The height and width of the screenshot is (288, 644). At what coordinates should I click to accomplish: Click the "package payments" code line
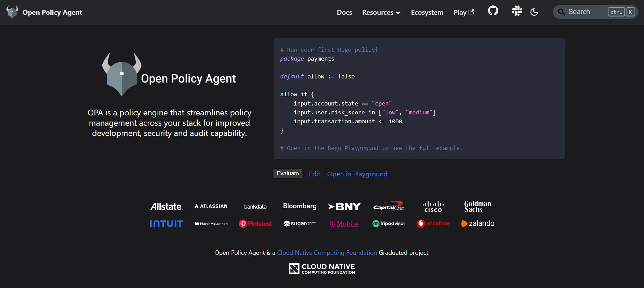click(307, 59)
